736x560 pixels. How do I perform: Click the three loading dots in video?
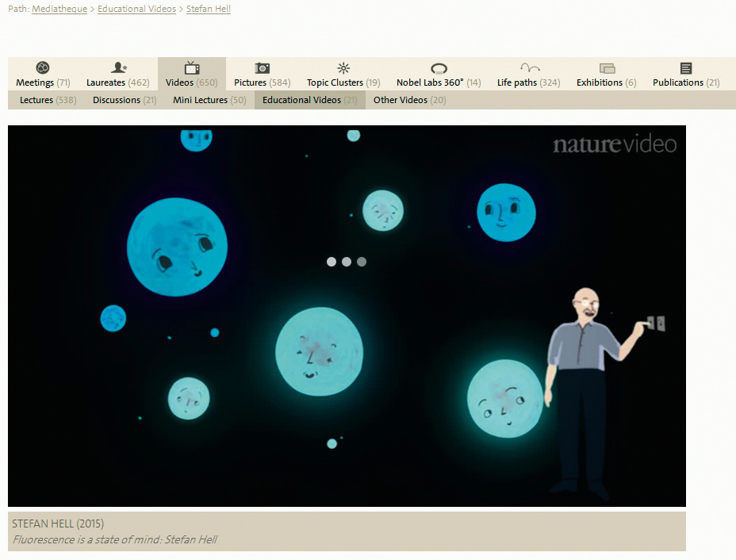(347, 262)
